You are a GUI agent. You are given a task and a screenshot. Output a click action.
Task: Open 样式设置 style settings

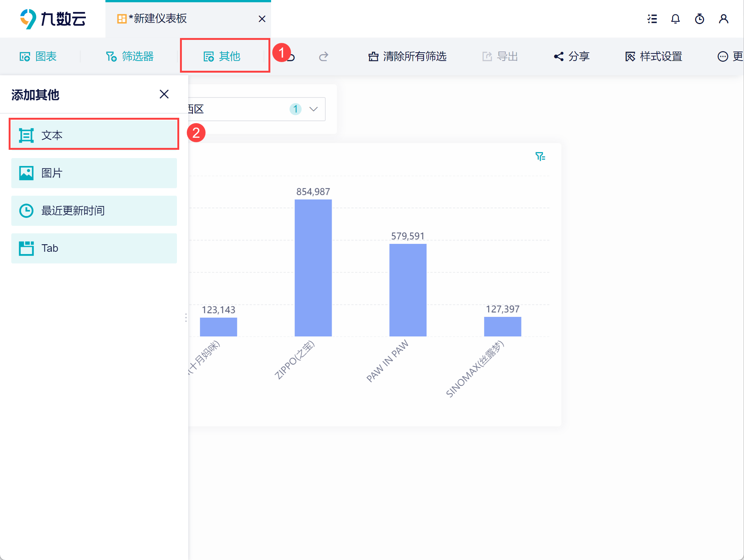(654, 56)
